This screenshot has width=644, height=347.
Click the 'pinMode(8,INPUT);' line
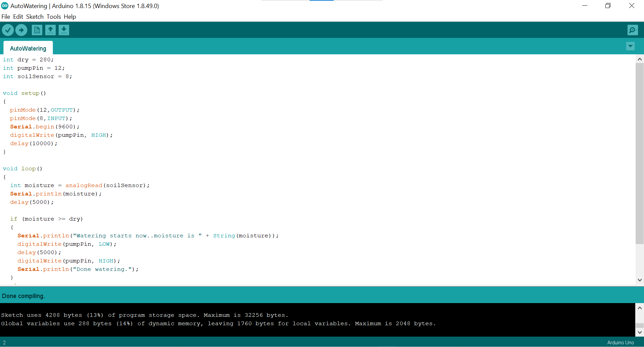(41, 118)
